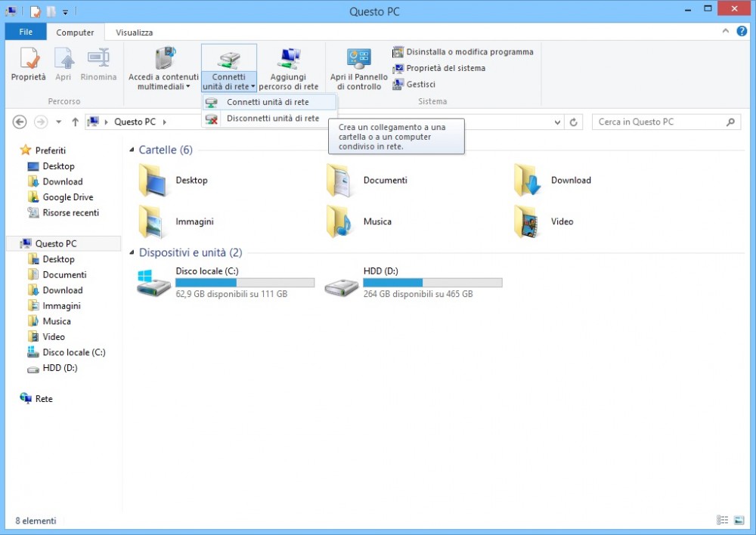756x535 pixels.
Task: Select the Documenti folder icon in Cartelle
Action: coord(340,181)
